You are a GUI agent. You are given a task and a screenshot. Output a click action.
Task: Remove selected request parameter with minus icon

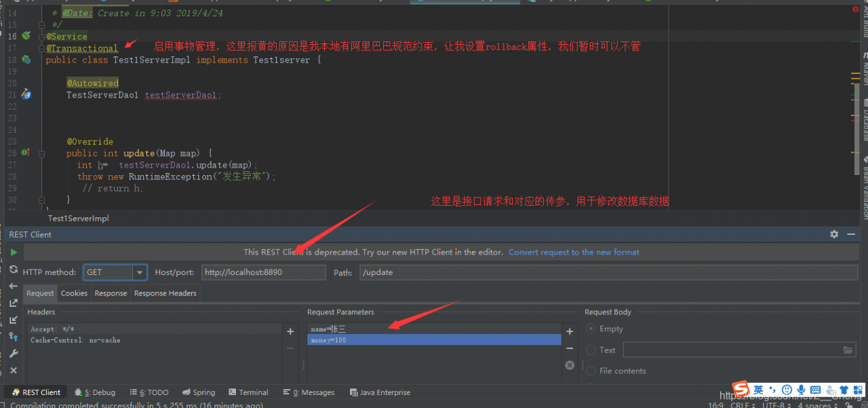tap(570, 348)
